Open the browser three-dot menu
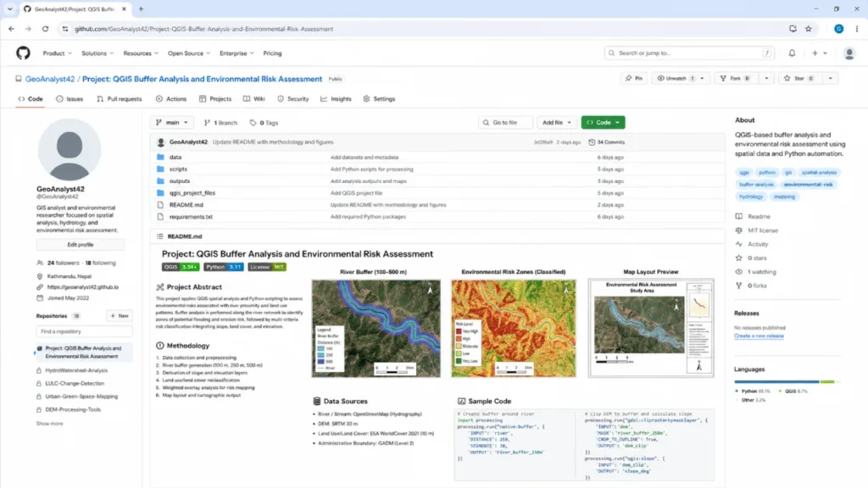Screen dimensions: 868x488 (856, 29)
